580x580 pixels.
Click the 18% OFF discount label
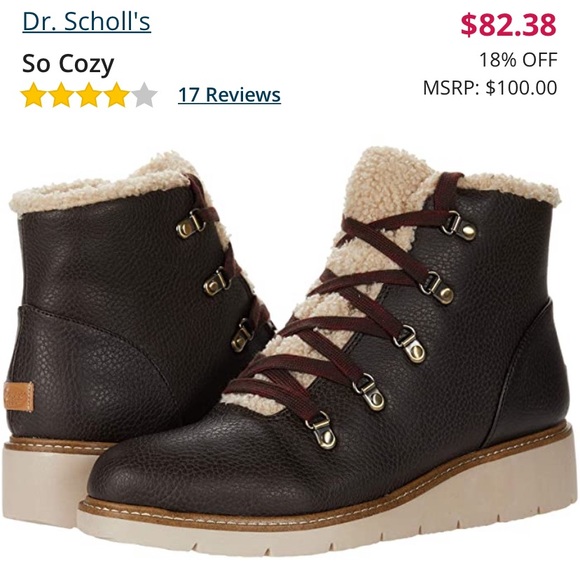pos(518,60)
